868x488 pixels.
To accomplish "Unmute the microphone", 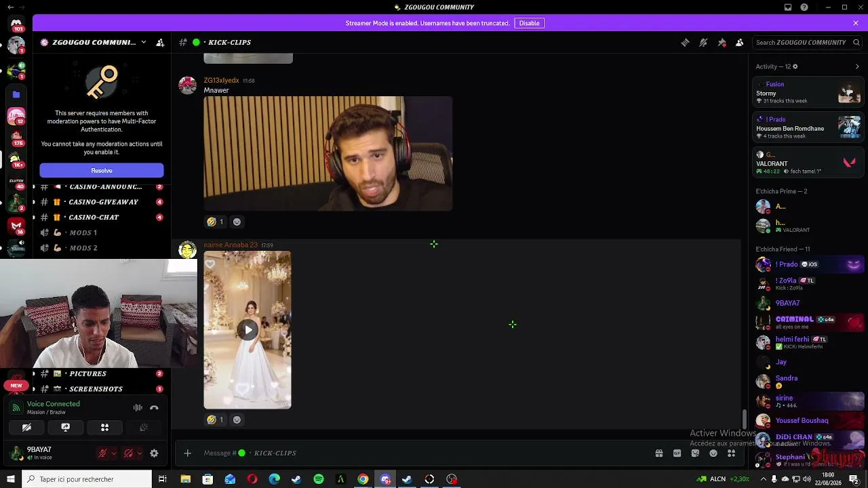I will (x=102, y=453).
